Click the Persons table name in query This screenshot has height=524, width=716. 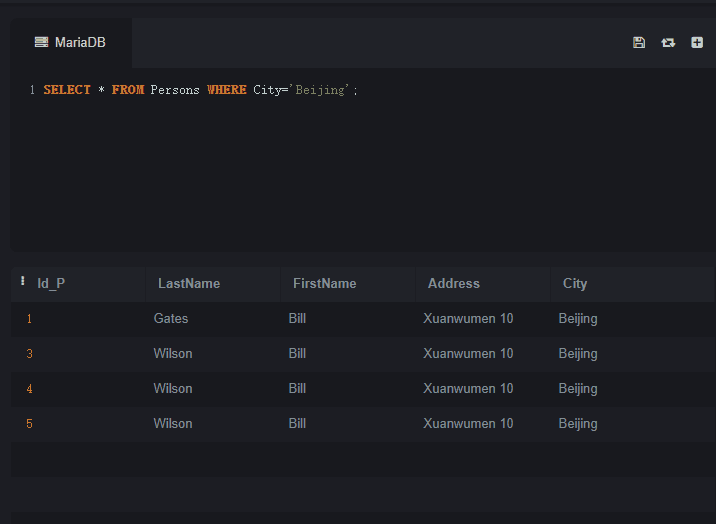[175, 90]
